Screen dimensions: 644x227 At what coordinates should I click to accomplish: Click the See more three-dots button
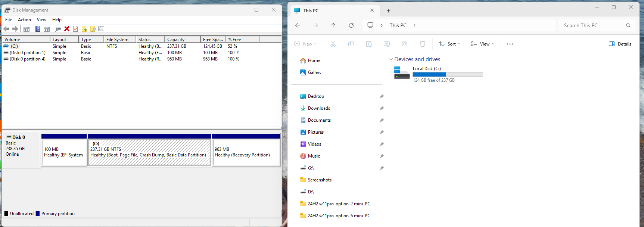click(510, 44)
